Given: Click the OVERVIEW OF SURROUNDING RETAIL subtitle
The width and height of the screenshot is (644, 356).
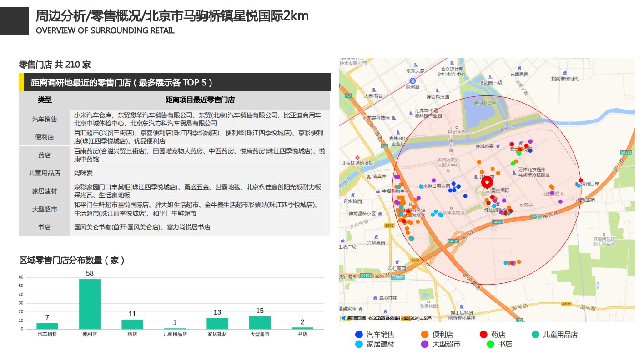Looking at the screenshot, I should (105, 30).
